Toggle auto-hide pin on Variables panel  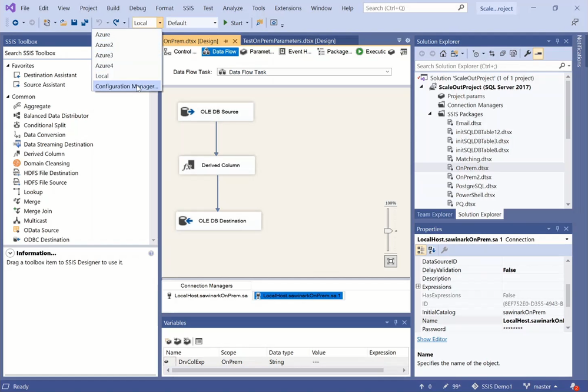[396, 323]
